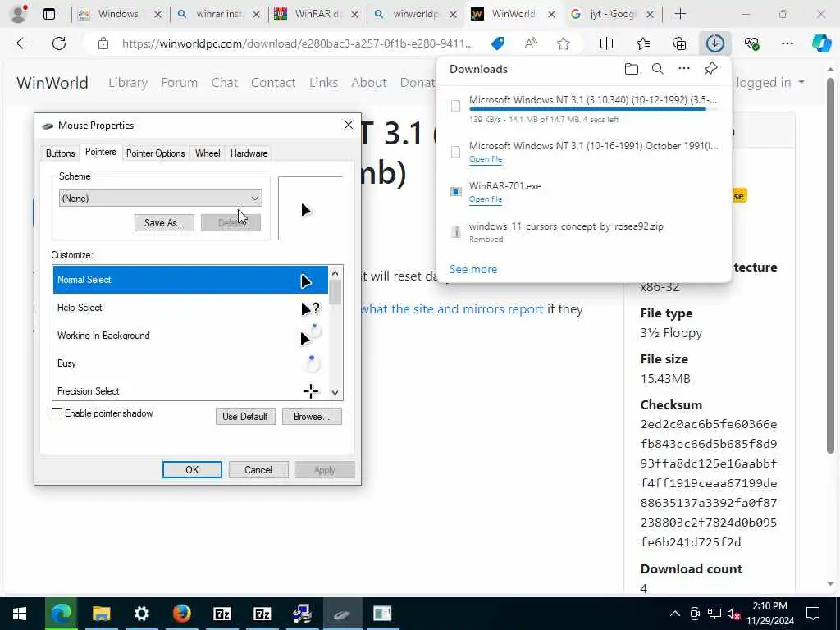The height and width of the screenshot is (630, 840).
Task: Select Normal Select cursor row
Action: point(190,280)
